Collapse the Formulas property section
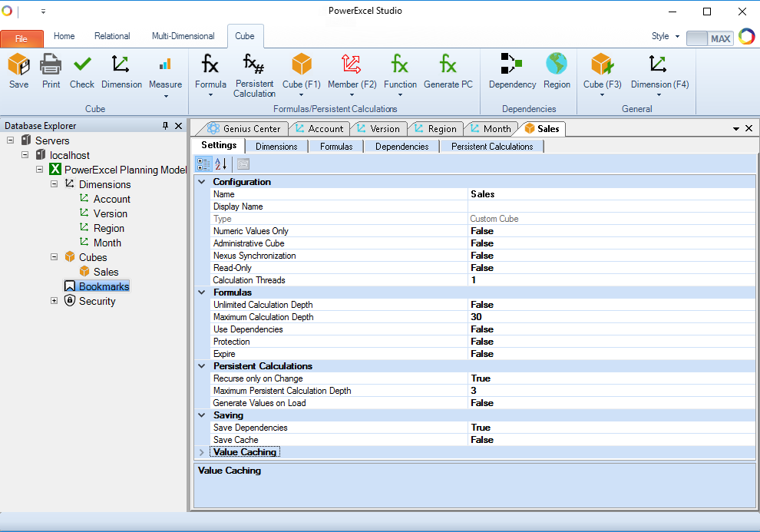This screenshot has height=532, width=760. coord(202,292)
